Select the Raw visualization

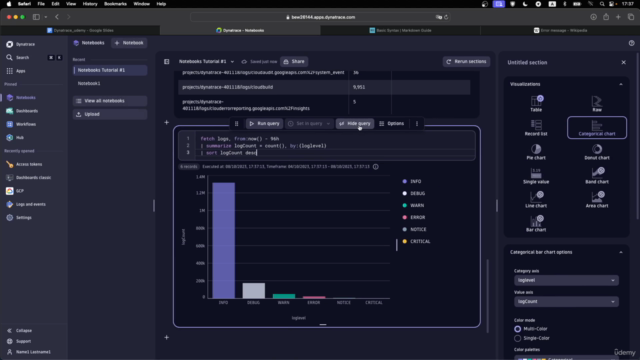point(597,104)
